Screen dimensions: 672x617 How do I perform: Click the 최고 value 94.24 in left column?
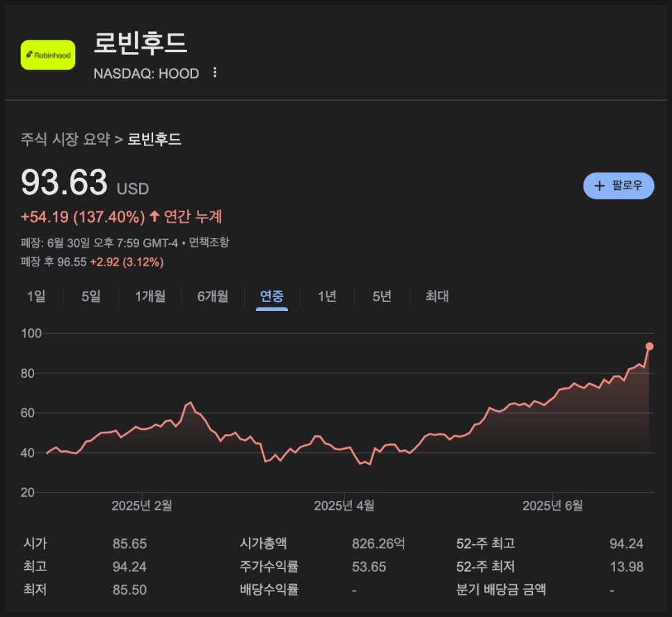(129, 567)
